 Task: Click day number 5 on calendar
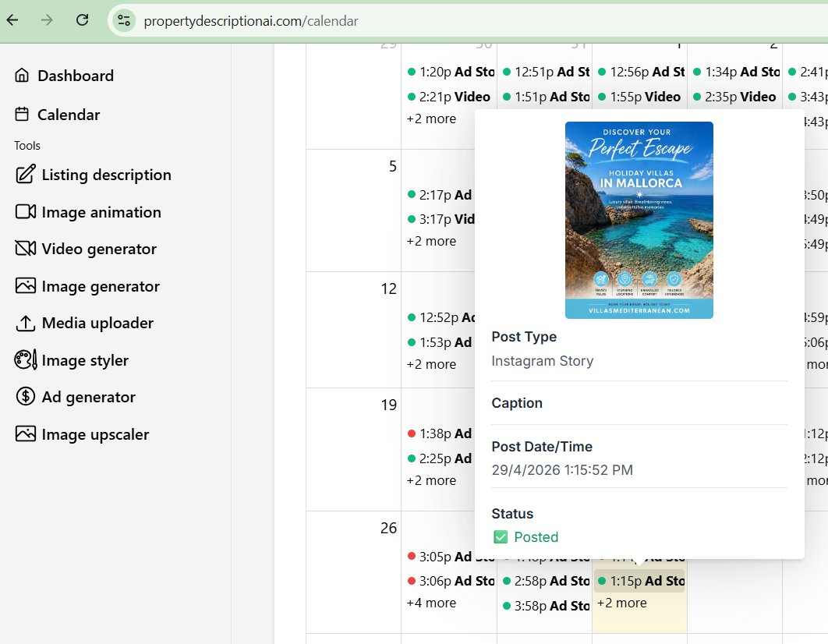click(392, 166)
